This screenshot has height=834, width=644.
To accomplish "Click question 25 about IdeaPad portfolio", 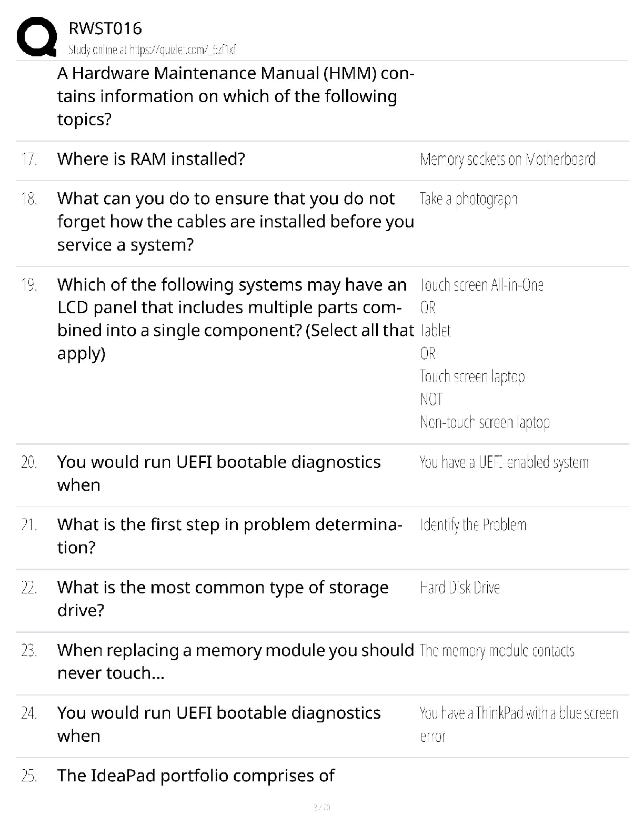I will pos(196,776).
